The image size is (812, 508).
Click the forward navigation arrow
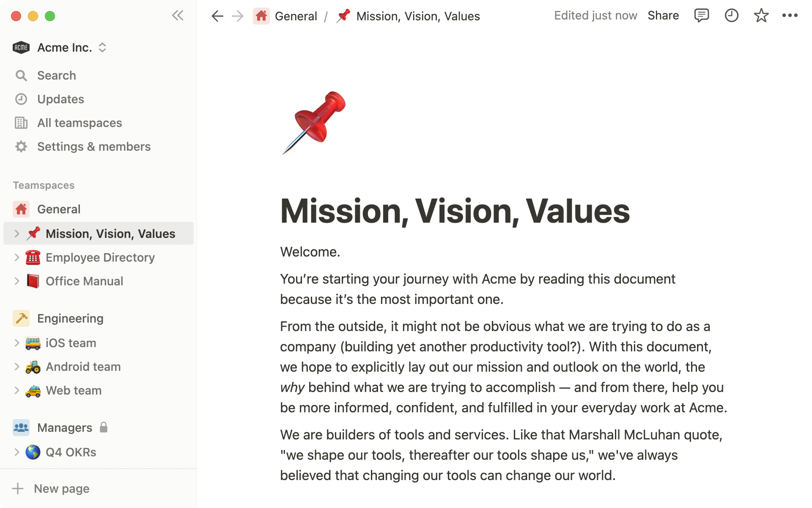click(237, 17)
